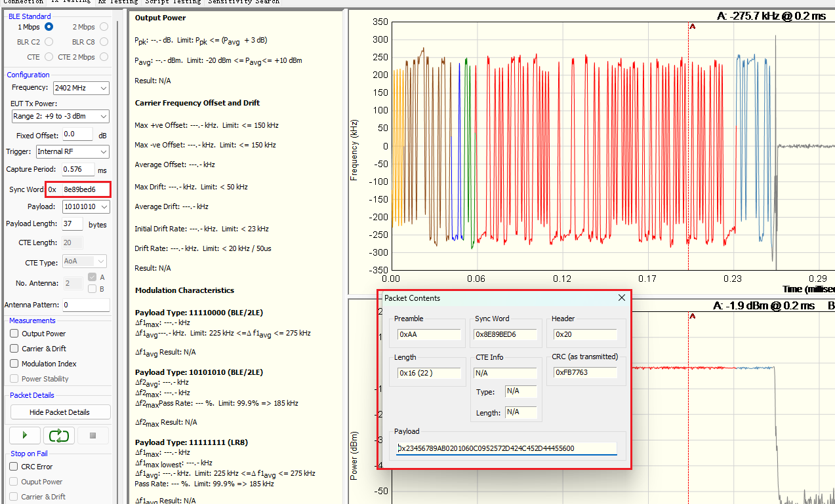Toggle Stop on Fail Carrier & Drift
The width and height of the screenshot is (835, 504).
click(x=14, y=497)
